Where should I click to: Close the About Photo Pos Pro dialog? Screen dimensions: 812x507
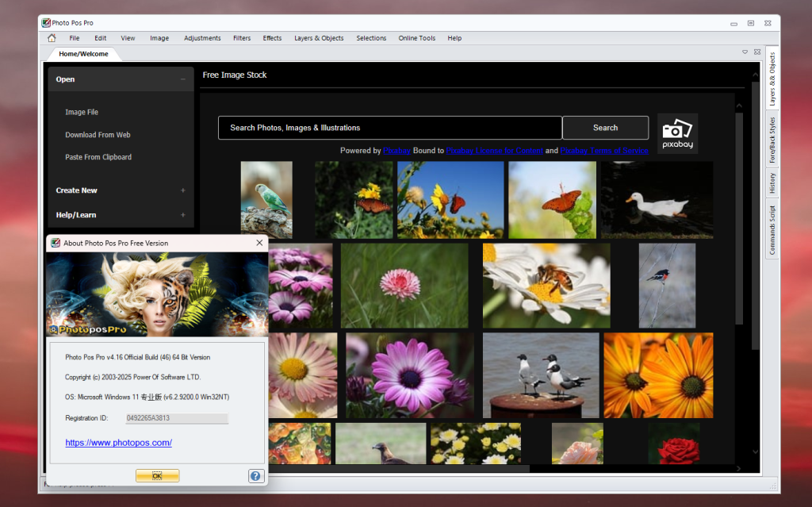pyautogui.click(x=259, y=243)
